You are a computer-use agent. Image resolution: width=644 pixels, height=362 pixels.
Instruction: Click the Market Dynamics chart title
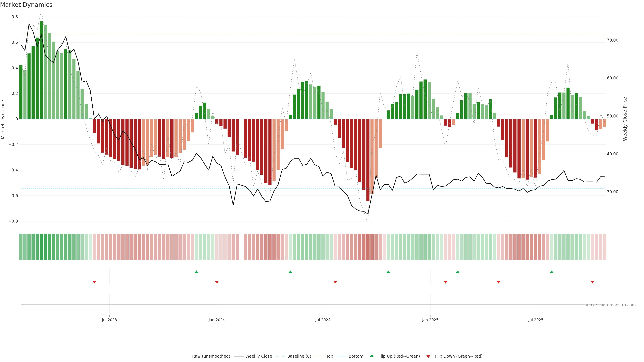(26, 5)
